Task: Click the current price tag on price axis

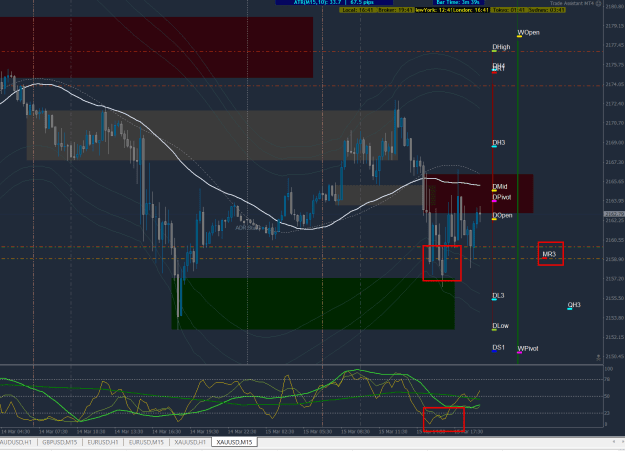Action: 613,214
